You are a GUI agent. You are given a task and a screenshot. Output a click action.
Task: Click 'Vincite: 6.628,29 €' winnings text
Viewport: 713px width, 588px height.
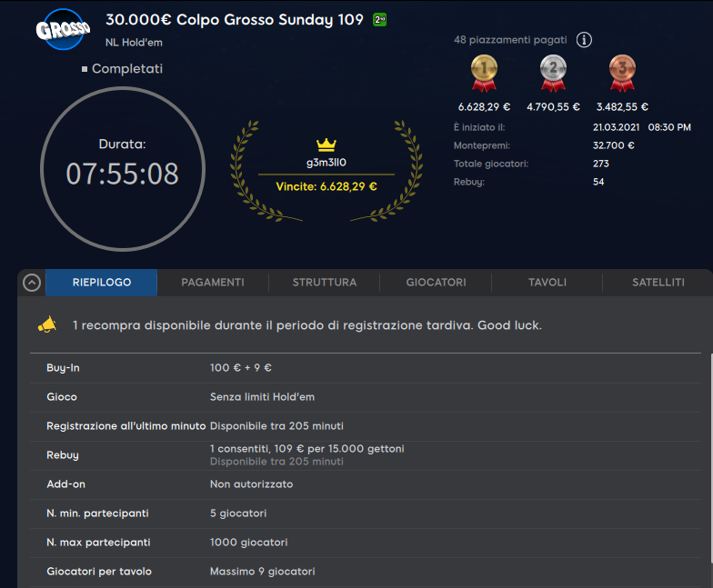(326, 186)
